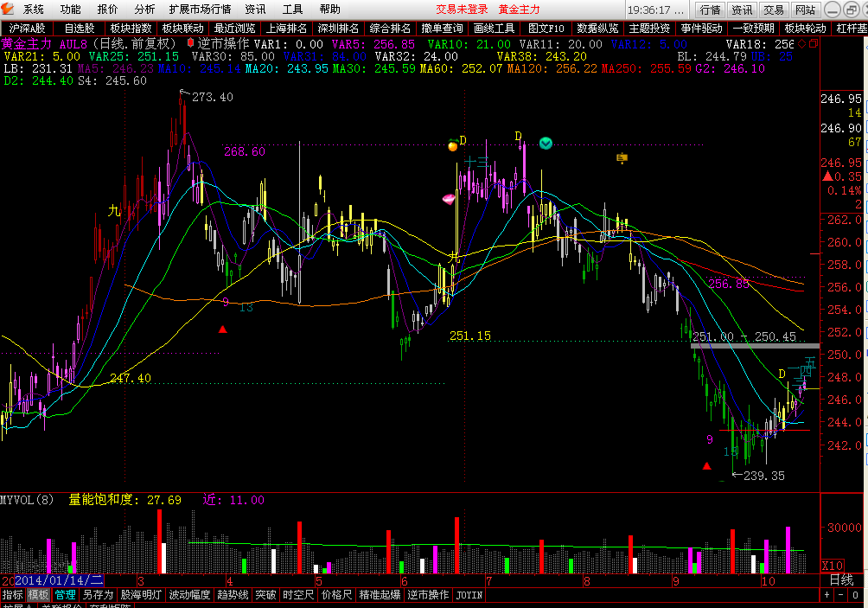868x608 pixels.
Task: Click the 行情 button at top right
Action: tap(711, 10)
